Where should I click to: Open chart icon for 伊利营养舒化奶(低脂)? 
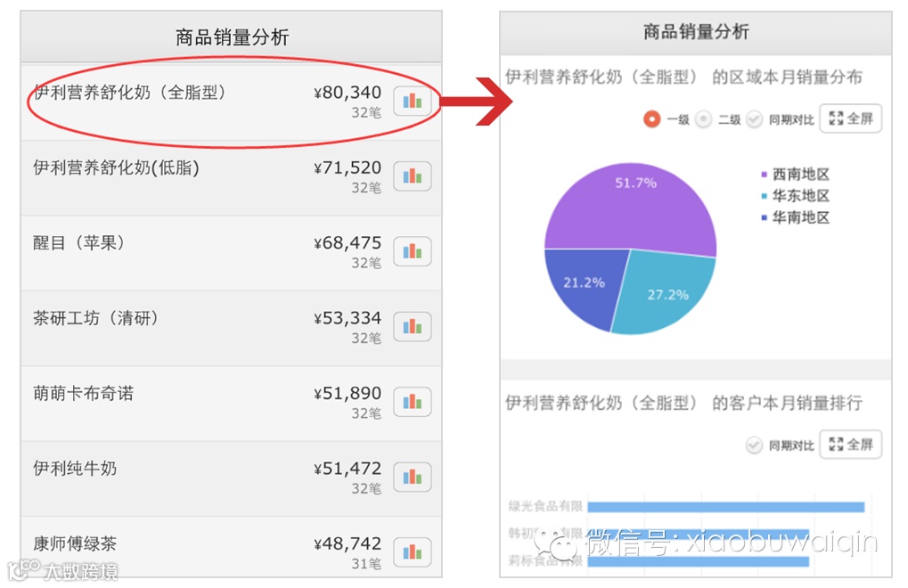[413, 176]
